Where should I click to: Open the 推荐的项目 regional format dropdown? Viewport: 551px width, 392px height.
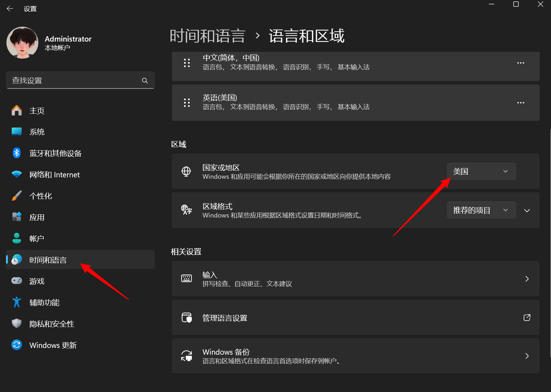tap(481, 210)
